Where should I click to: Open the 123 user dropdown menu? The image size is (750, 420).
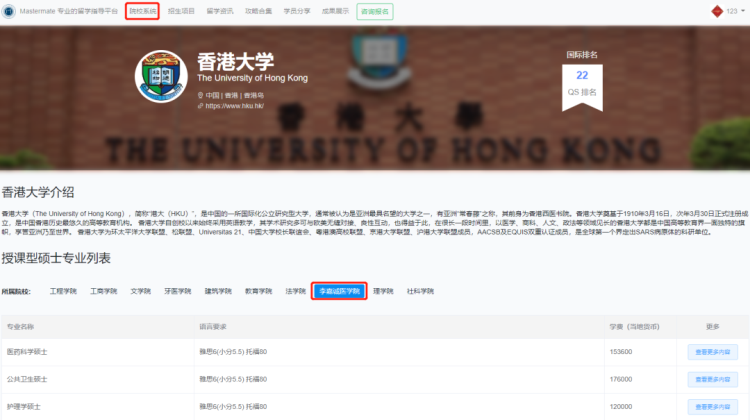[x=733, y=11]
